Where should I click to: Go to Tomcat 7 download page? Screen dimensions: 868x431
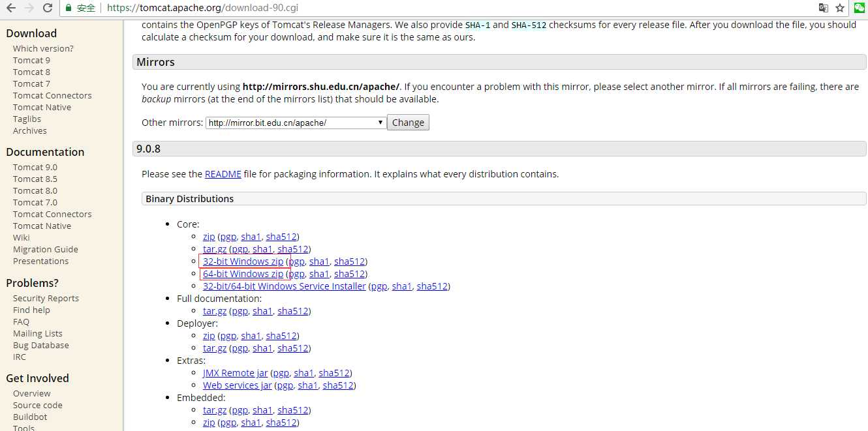click(31, 83)
